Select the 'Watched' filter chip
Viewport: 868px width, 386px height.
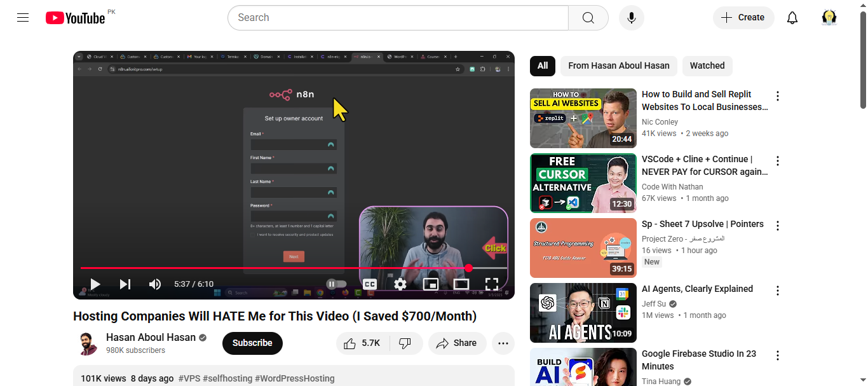click(x=707, y=65)
